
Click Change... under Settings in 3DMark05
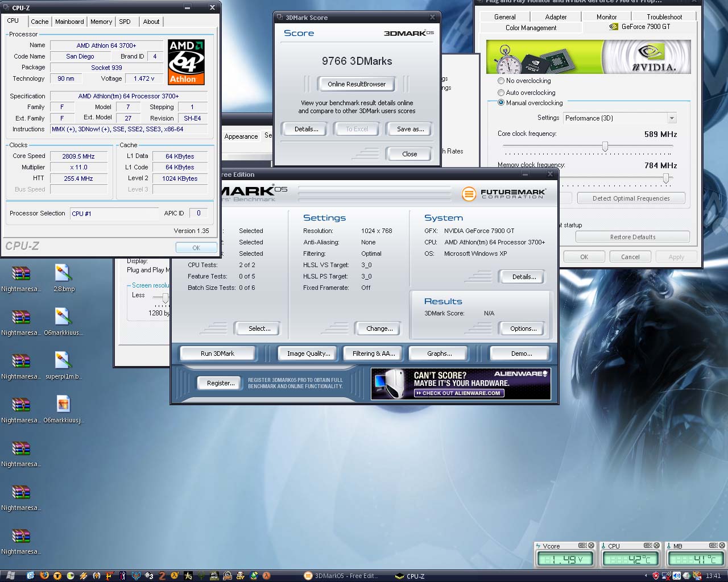point(379,329)
